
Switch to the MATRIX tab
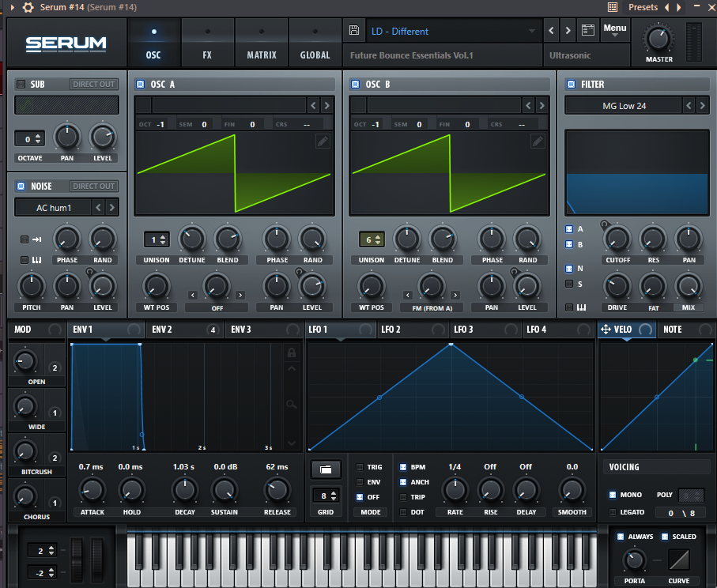point(261,43)
